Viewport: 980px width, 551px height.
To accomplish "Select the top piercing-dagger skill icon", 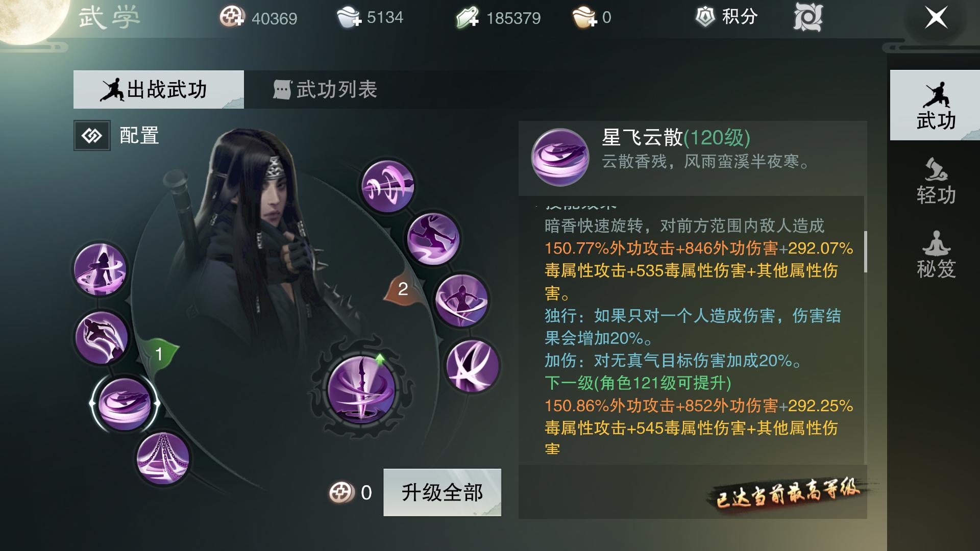I will coord(388,185).
